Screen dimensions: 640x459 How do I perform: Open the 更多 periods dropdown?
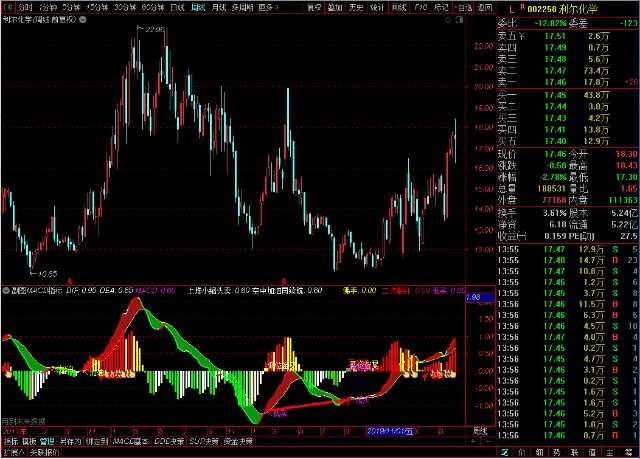pyautogui.click(x=266, y=7)
